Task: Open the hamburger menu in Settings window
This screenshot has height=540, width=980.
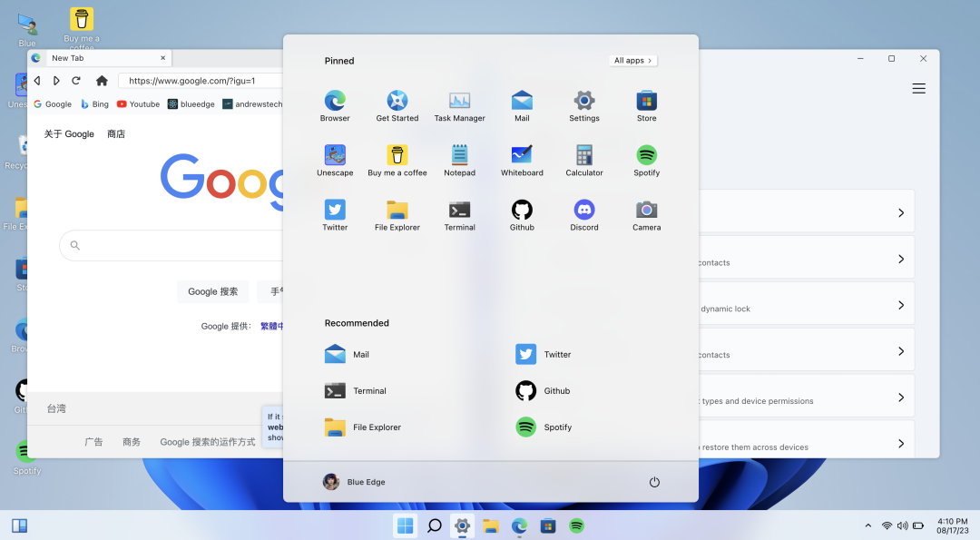Action: [918, 89]
